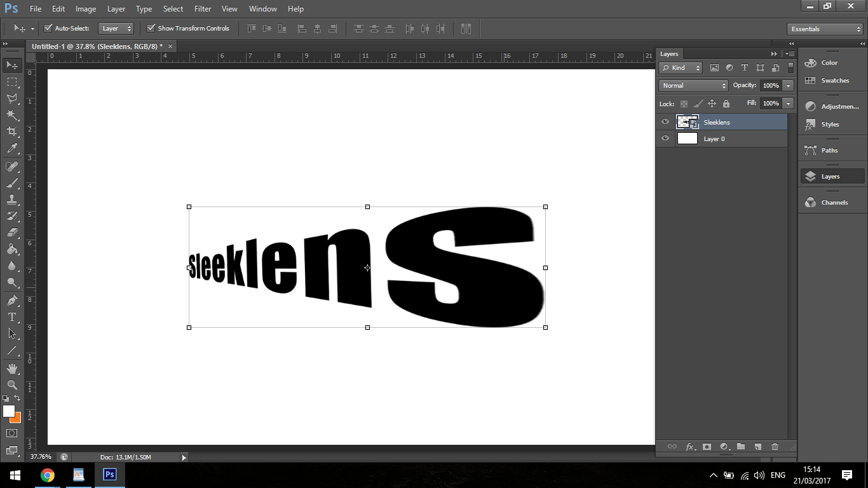The height and width of the screenshot is (488, 868).
Task: Select the Eraser tool
Action: [x=12, y=233]
